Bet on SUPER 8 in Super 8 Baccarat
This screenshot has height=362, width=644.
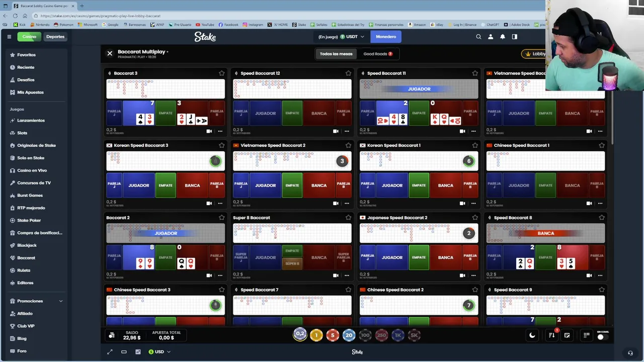point(292,263)
